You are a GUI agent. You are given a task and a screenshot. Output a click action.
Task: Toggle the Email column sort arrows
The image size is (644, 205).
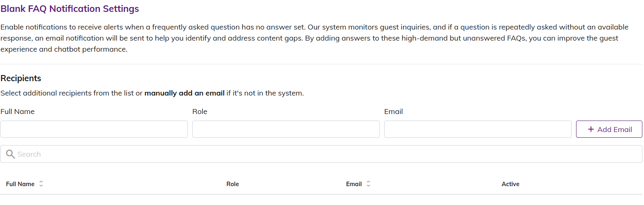368,184
